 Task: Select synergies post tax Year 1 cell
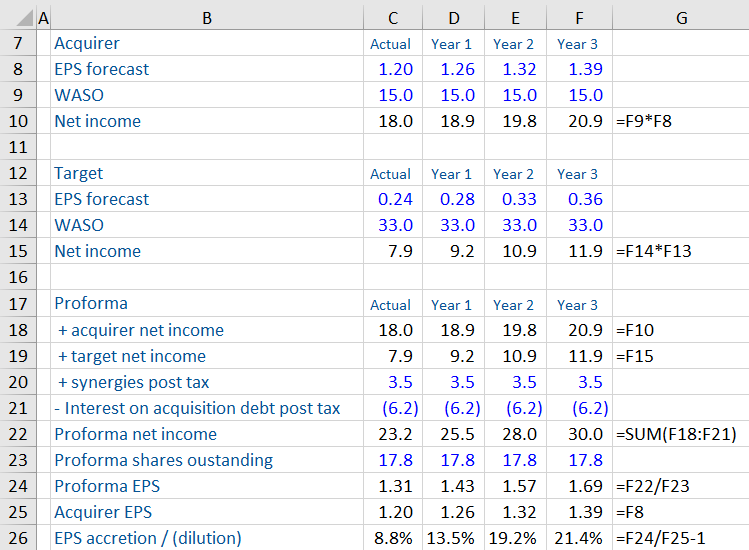(453, 382)
